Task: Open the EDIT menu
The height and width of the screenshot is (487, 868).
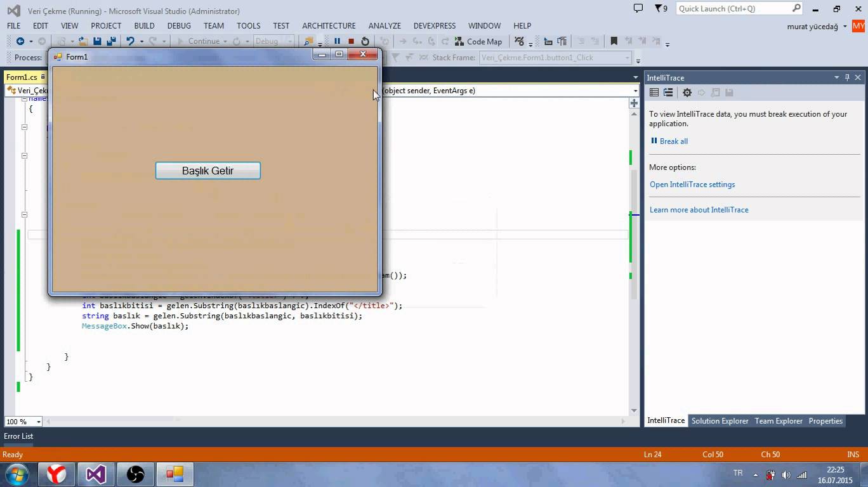Action: click(x=41, y=26)
